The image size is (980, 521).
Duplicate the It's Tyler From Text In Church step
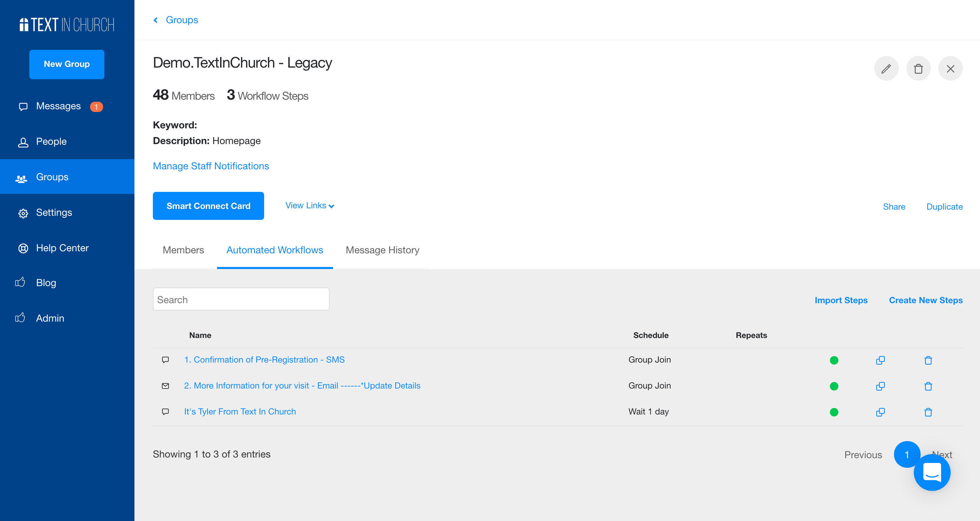click(x=880, y=412)
